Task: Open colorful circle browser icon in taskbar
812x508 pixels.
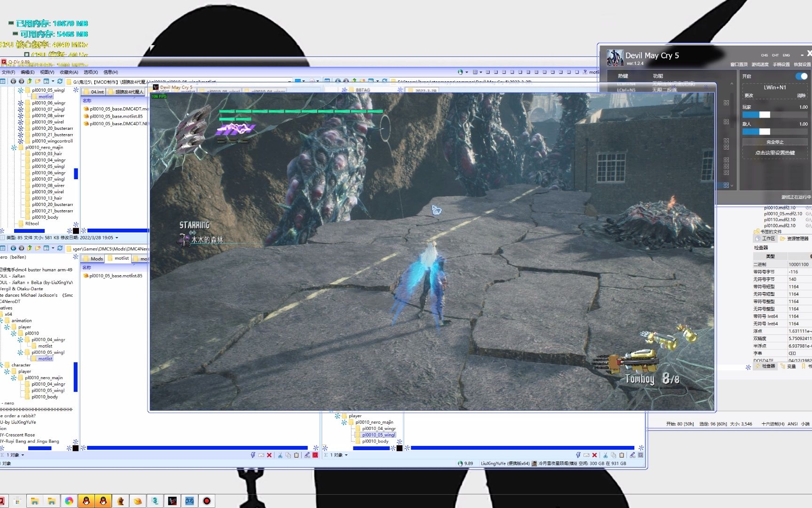Action: pos(69,501)
